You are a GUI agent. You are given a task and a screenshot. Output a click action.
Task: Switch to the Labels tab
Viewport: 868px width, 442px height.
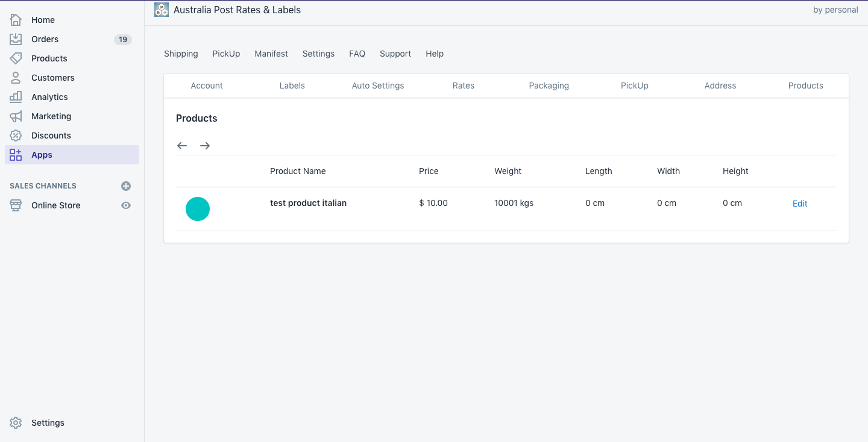coord(292,86)
